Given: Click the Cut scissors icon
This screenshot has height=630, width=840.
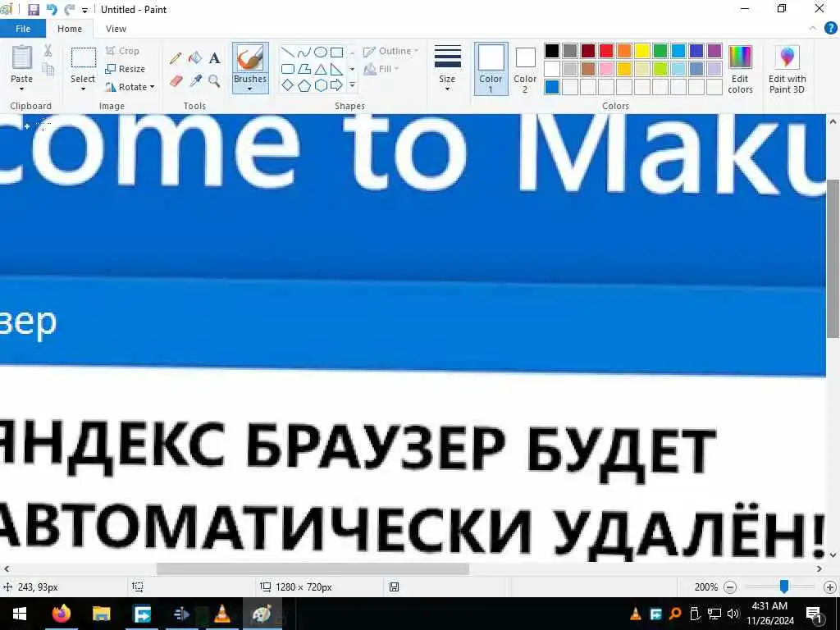Looking at the screenshot, I should click(x=48, y=51).
